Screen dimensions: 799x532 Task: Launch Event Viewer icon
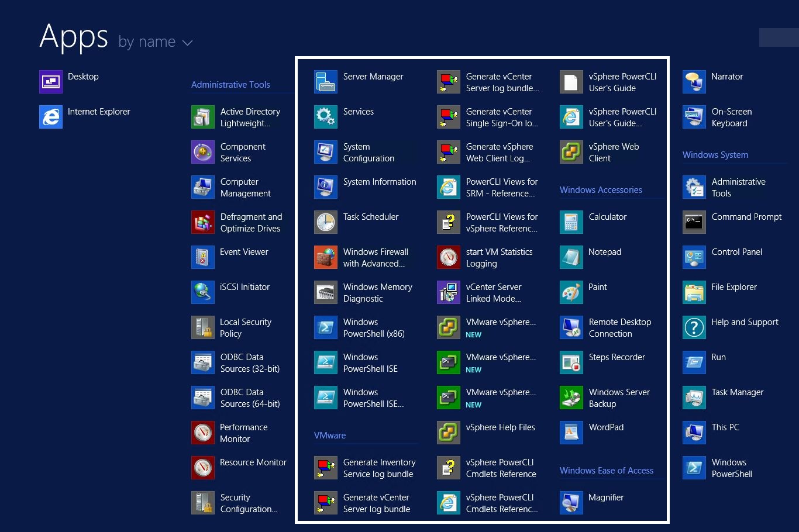coord(203,257)
